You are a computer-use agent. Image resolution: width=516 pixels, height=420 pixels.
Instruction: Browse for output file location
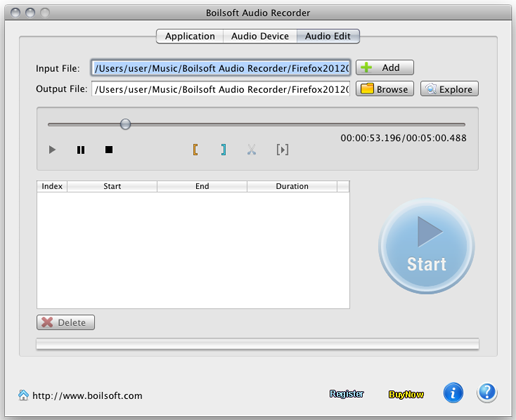[385, 89]
